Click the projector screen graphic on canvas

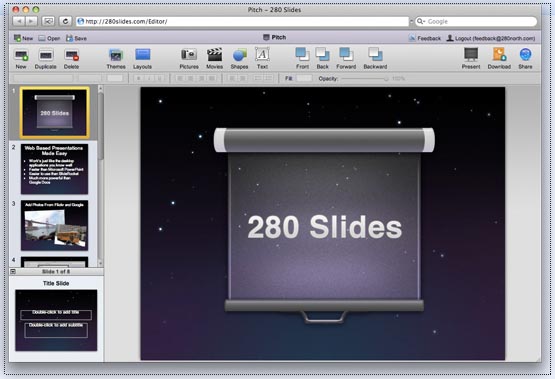click(x=324, y=225)
